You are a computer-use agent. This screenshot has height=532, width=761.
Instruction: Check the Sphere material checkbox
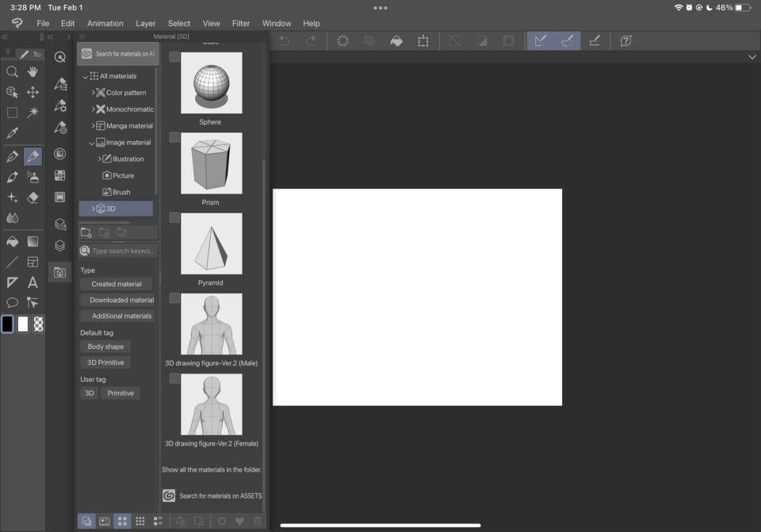pos(174,57)
